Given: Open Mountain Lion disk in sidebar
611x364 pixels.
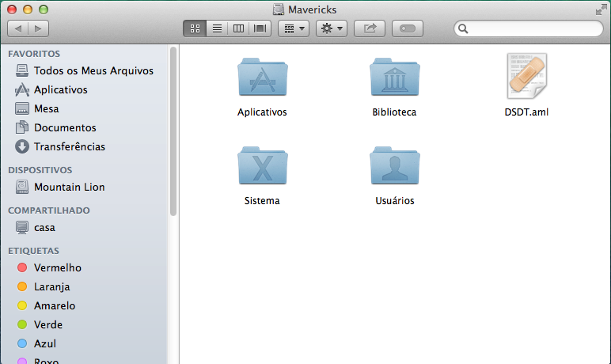Looking at the screenshot, I should [69, 187].
